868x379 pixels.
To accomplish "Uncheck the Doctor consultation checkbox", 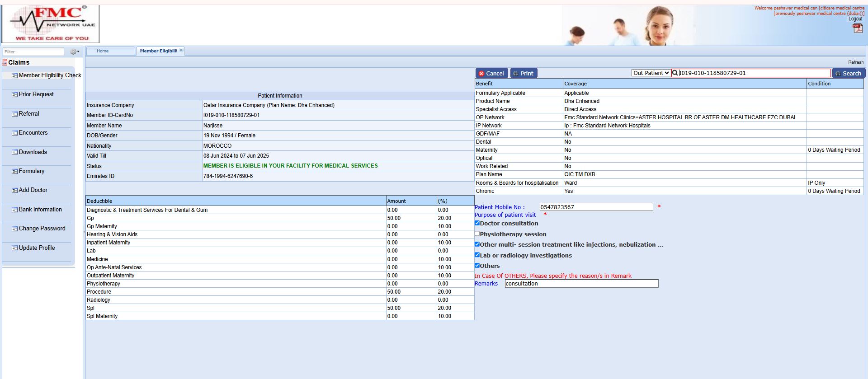I will (x=477, y=223).
